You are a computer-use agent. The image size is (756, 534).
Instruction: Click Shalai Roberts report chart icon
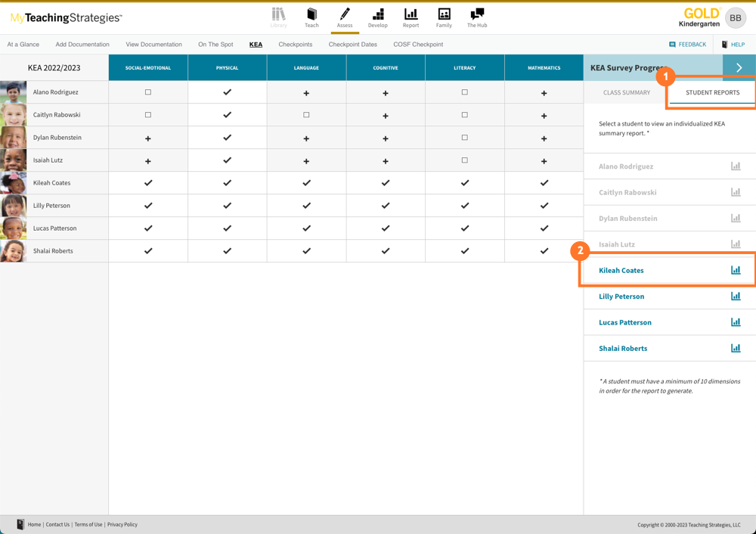click(x=736, y=348)
